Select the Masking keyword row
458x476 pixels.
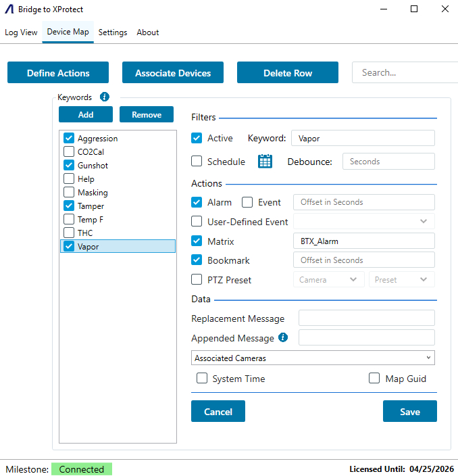pyautogui.click(x=118, y=192)
